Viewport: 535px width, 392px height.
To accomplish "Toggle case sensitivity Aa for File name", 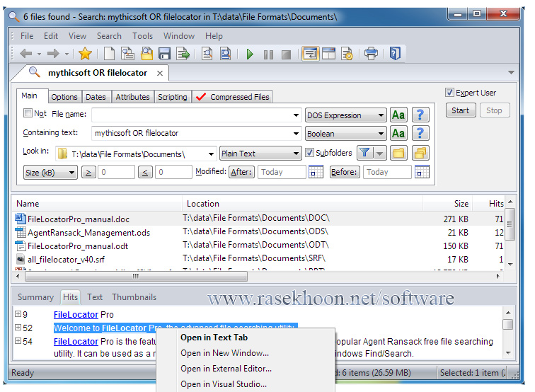I will click(x=398, y=115).
